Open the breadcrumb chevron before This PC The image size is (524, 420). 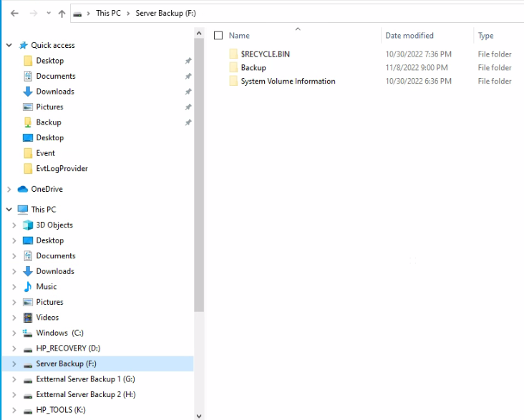[89, 14]
